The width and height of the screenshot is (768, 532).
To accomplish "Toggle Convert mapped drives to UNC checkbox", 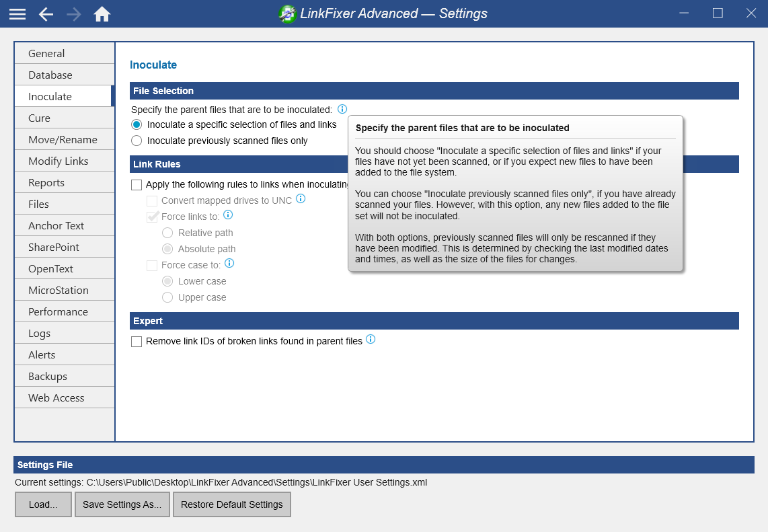I will click(x=153, y=201).
